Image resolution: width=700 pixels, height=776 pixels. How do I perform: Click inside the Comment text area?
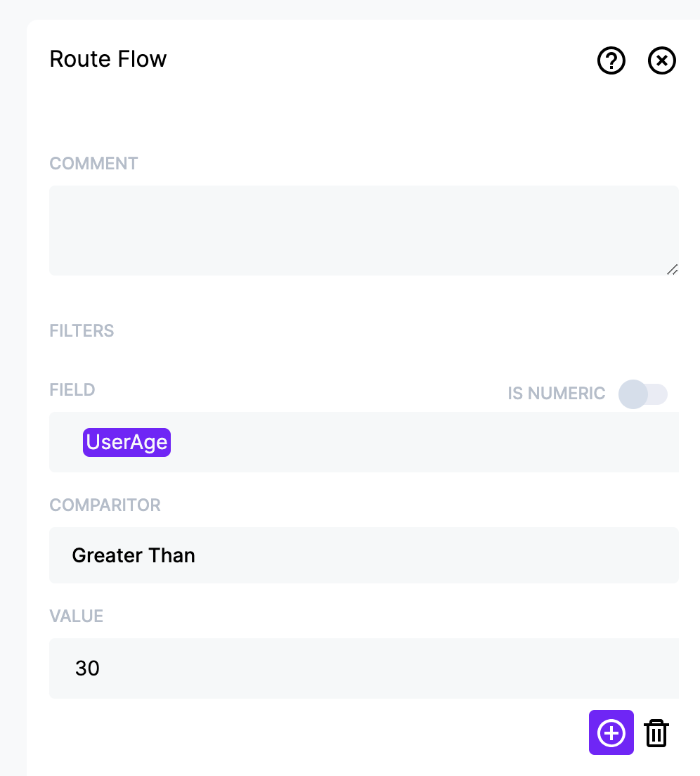363,230
